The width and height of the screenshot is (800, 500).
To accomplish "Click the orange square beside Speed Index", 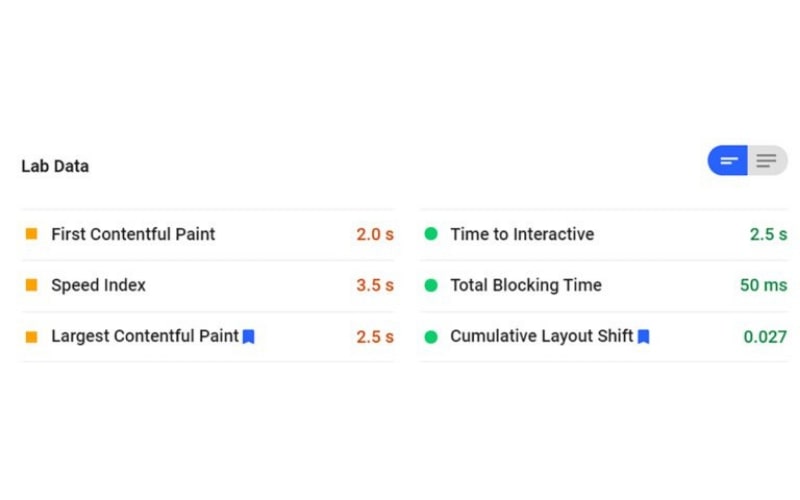I will click(x=31, y=285).
